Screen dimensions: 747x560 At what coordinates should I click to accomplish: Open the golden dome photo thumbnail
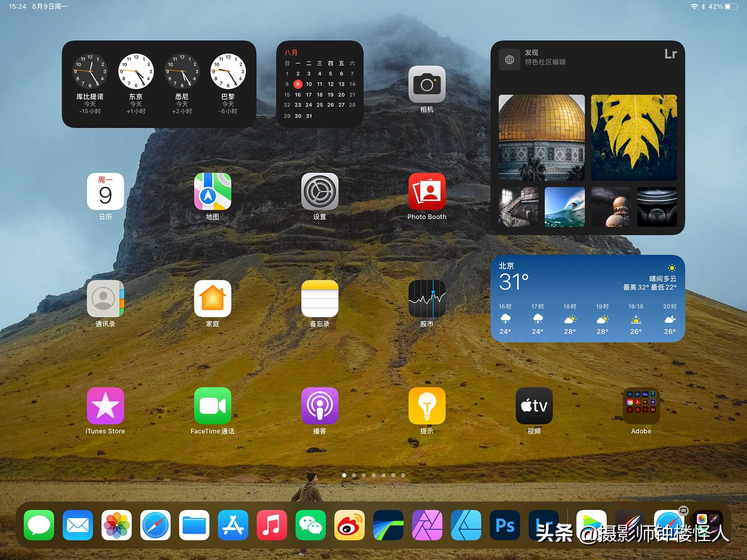pos(541,138)
